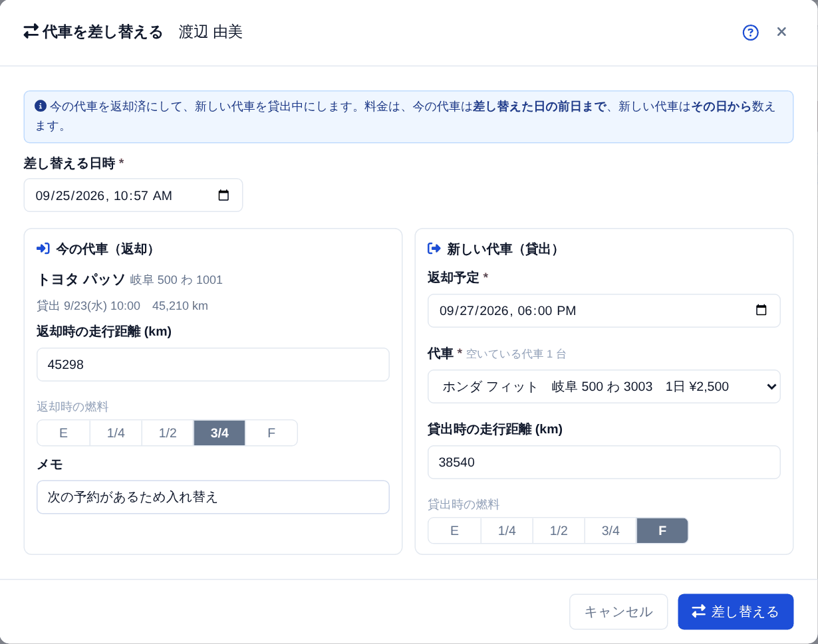Click the メモ field with 次の予約があるため入れ替え
Screen dimensions: 818x644
tap(213, 497)
